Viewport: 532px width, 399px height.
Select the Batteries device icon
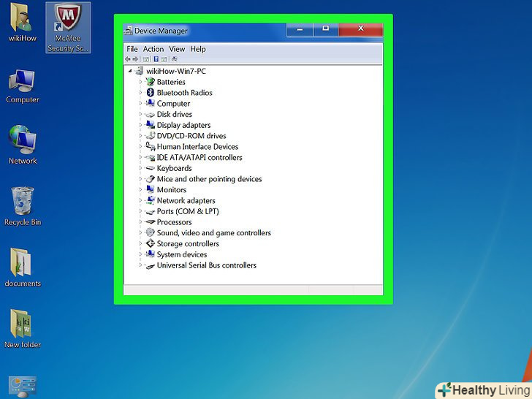pyautogui.click(x=151, y=82)
